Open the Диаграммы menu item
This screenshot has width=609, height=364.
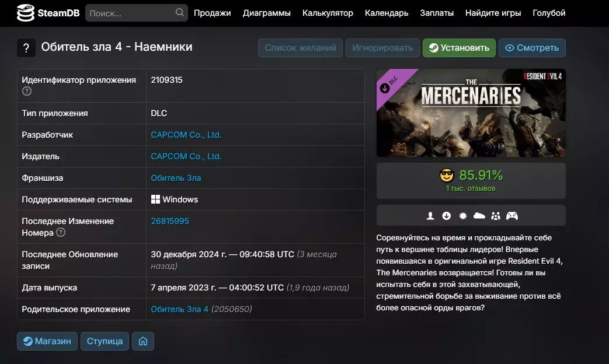(266, 13)
